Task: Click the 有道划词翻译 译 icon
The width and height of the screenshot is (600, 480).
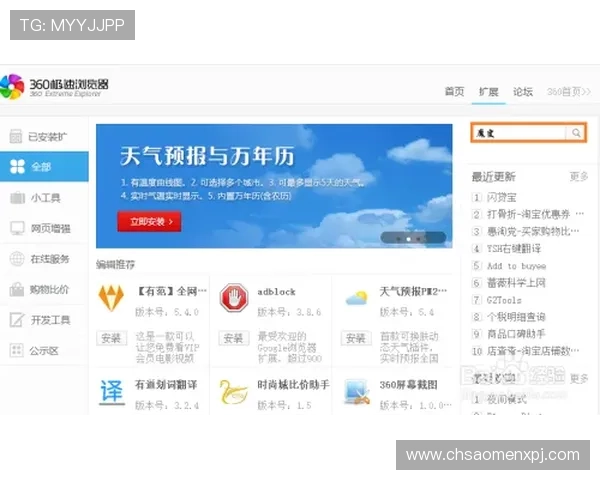Action: (x=111, y=392)
